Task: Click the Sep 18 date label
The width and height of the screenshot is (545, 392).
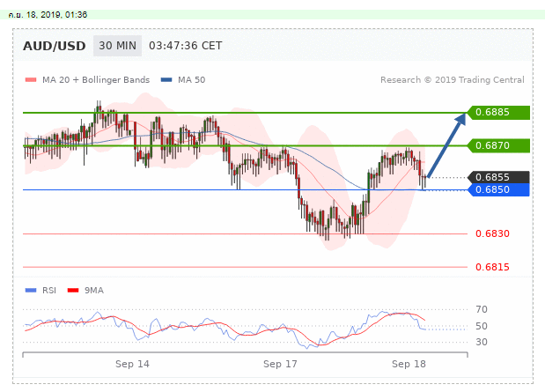Action: tap(409, 364)
